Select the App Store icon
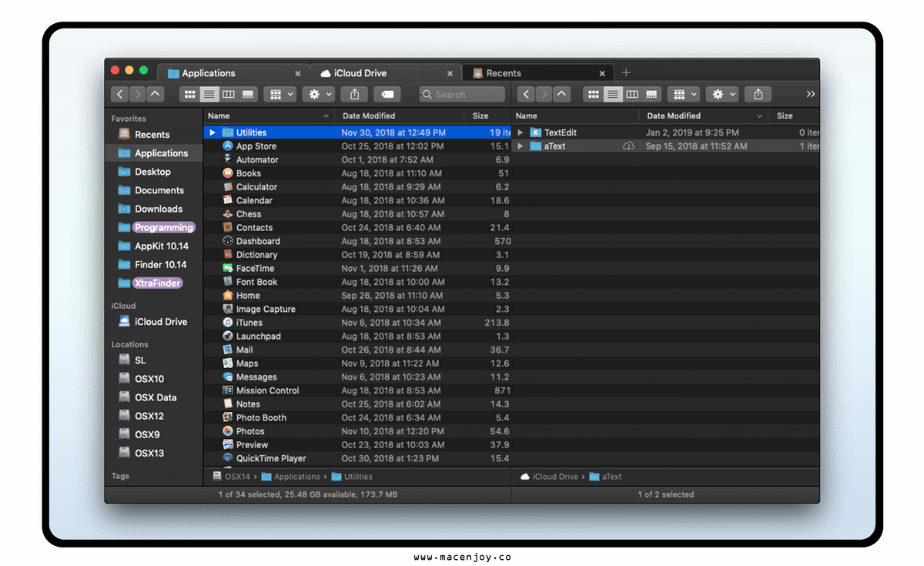 click(x=228, y=146)
